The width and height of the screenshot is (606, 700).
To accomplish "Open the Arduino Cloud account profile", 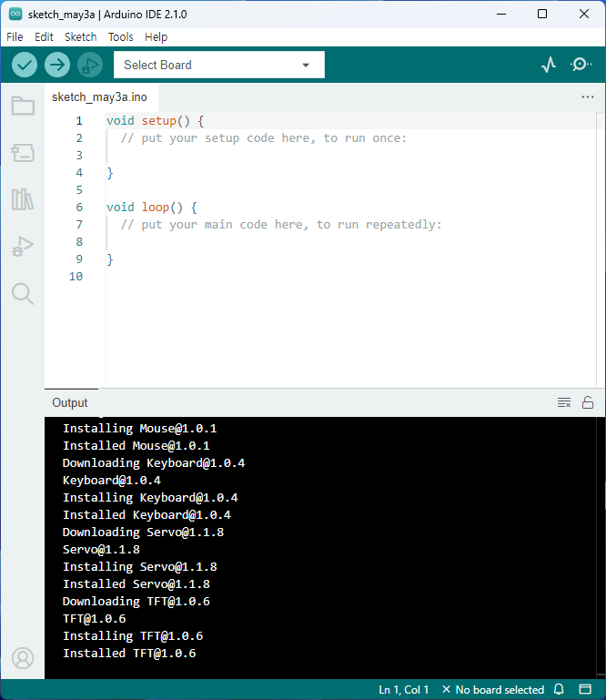I will point(23,658).
